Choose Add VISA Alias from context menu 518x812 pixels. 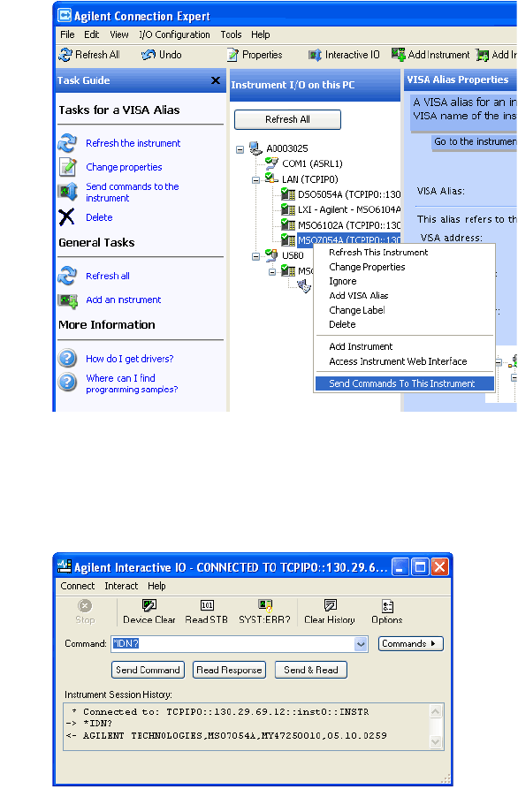[359, 296]
